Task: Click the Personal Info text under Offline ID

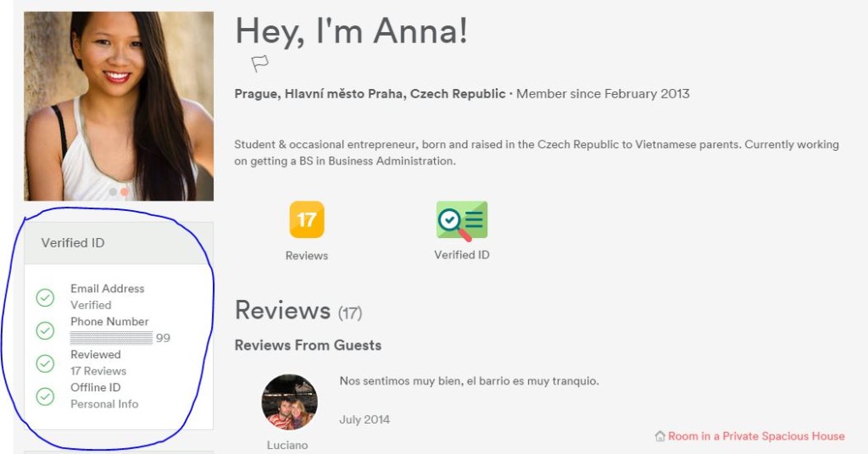Action: tap(104, 404)
